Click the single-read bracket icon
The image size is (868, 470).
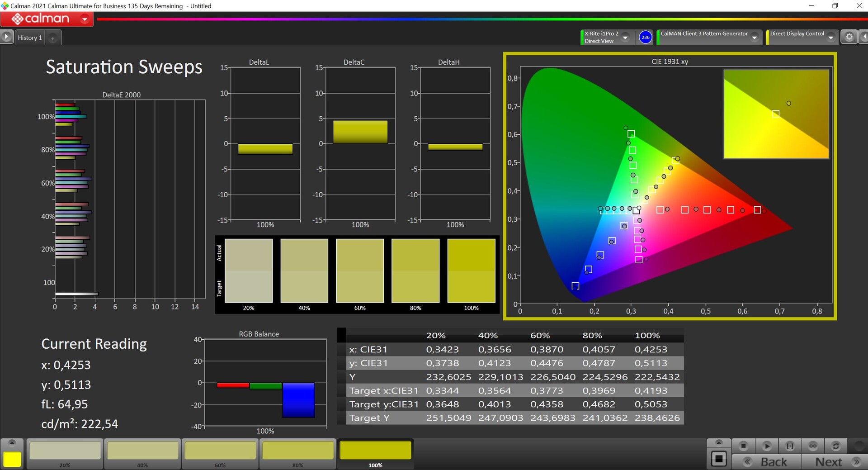click(790, 446)
